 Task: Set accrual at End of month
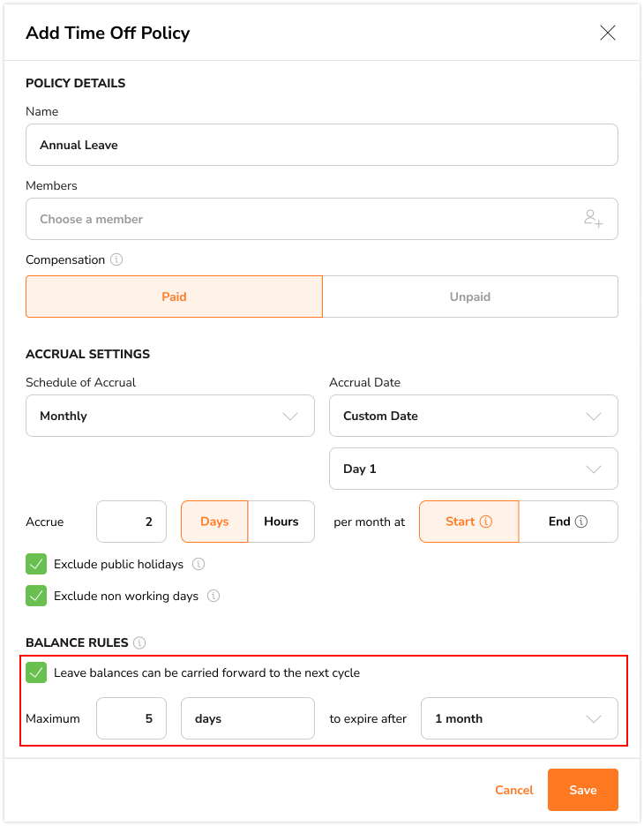point(568,522)
